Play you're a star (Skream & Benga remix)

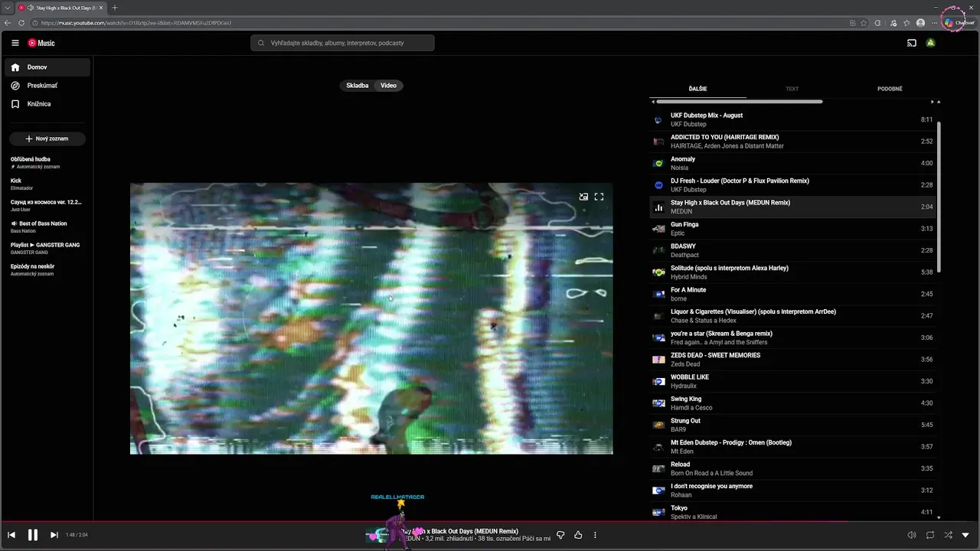point(793,337)
